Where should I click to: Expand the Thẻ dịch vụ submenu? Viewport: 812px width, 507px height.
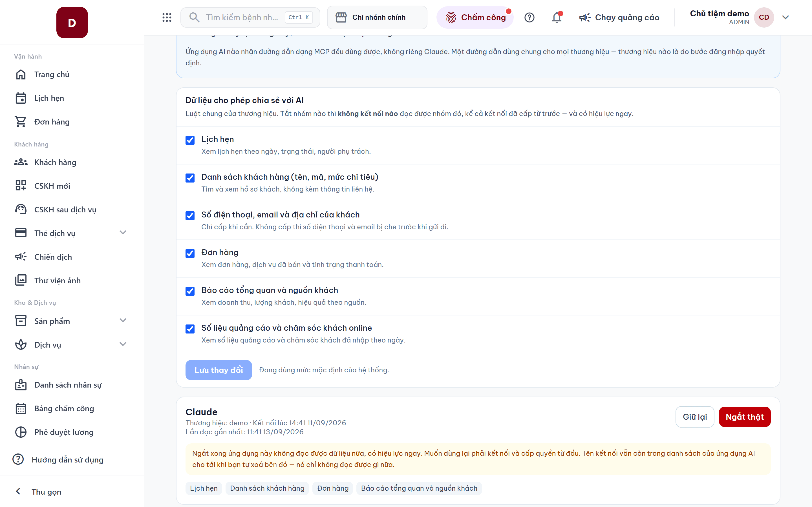click(x=123, y=233)
